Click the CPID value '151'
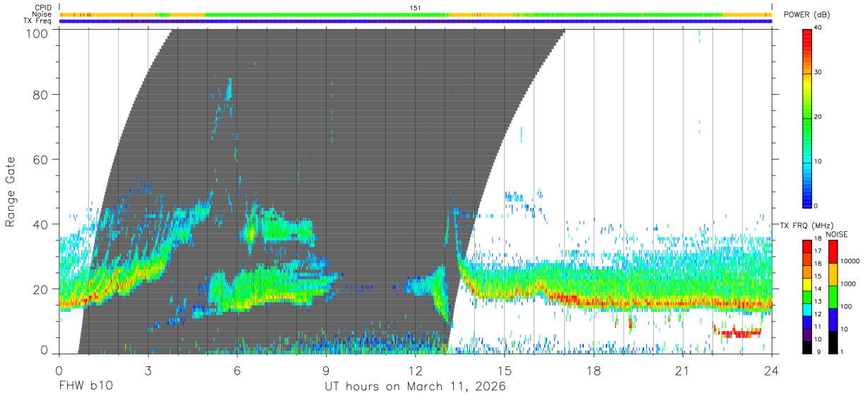Image resolution: width=868 pixels, height=401 pixels. tap(416, 8)
